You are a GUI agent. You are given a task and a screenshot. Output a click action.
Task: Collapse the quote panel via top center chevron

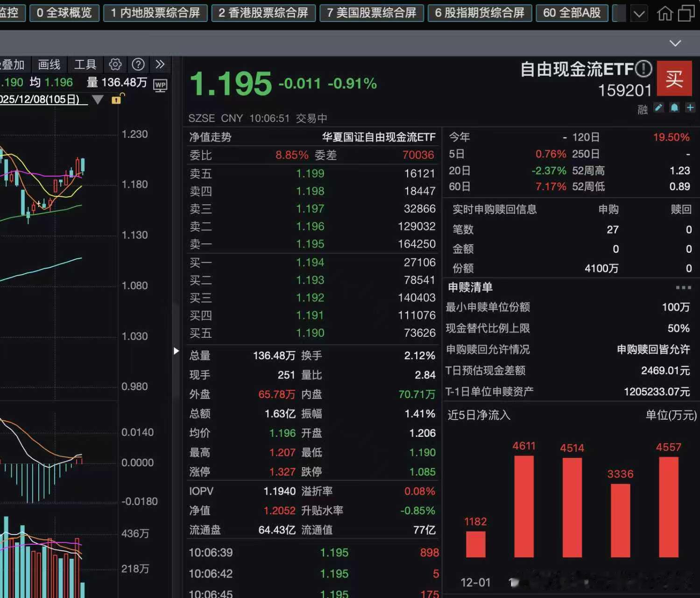(x=674, y=43)
